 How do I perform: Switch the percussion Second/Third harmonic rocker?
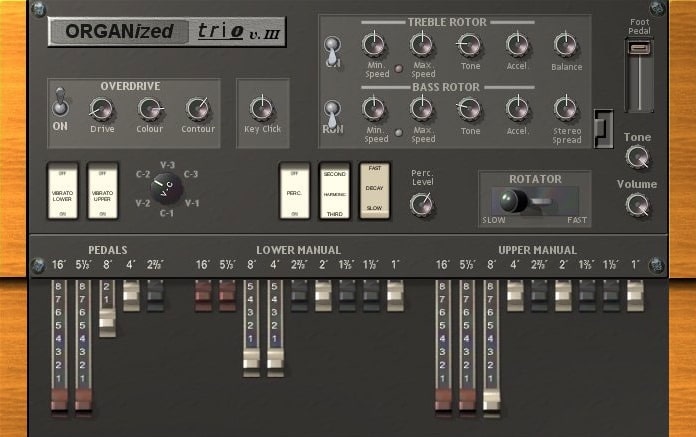point(335,190)
